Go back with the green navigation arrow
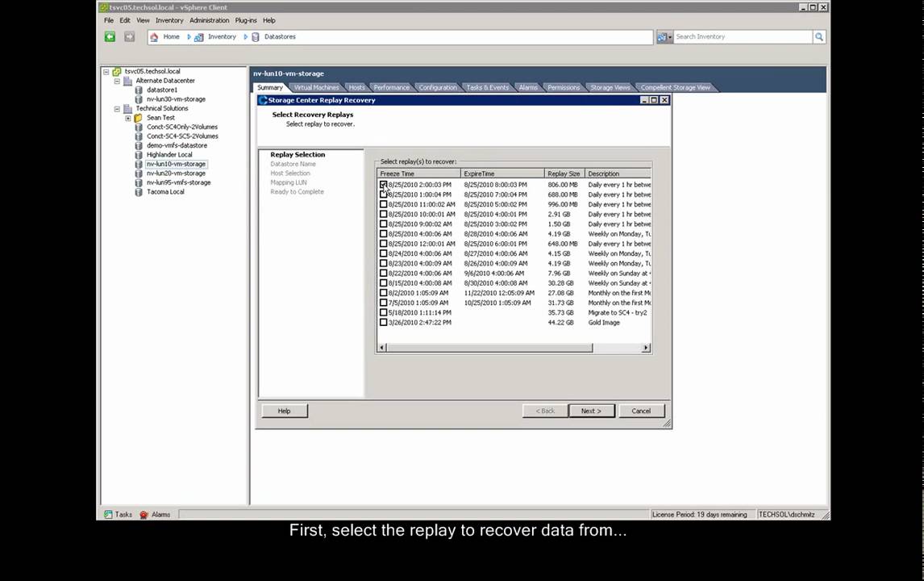The width and height of the screenshot is (924, 581). point(110,36)
